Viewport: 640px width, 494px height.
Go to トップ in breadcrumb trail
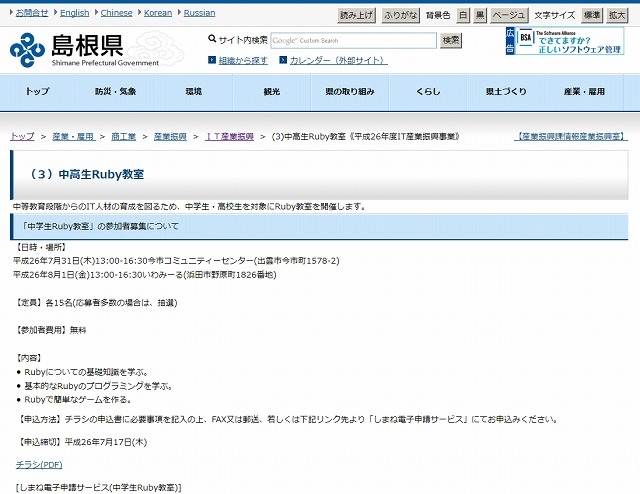coord(22,136)
